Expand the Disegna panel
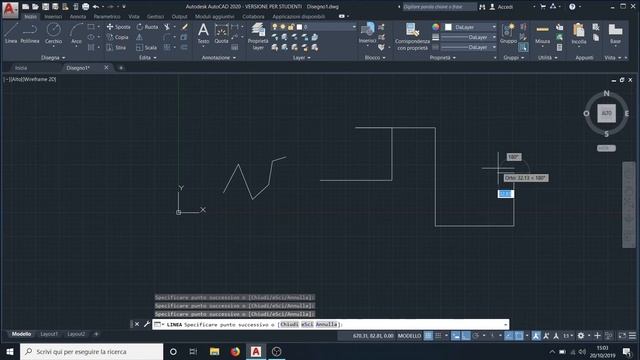The height and width of the screenshot is (360, 640). tap(53, 58)
